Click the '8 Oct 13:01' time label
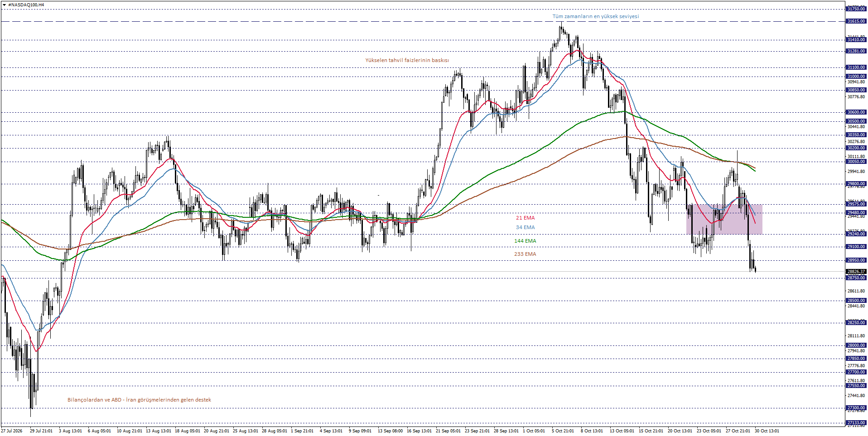 click(x=592, y=431)
